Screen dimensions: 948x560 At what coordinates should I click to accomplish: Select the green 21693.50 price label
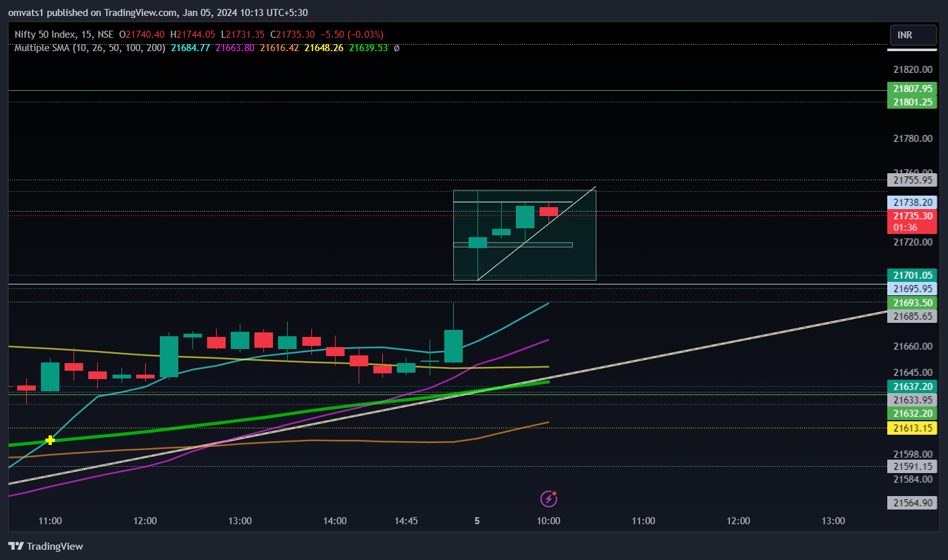click(912, 303)
